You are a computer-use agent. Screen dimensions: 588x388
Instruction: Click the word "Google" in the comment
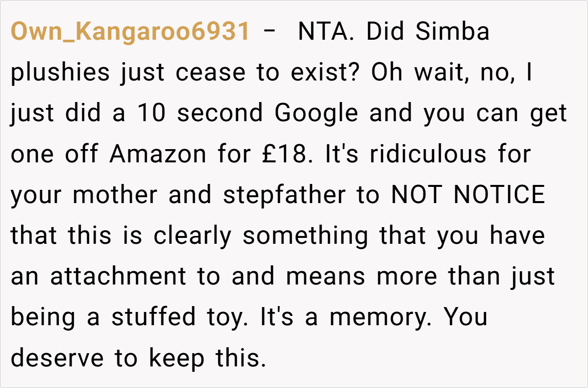(317, 114)
